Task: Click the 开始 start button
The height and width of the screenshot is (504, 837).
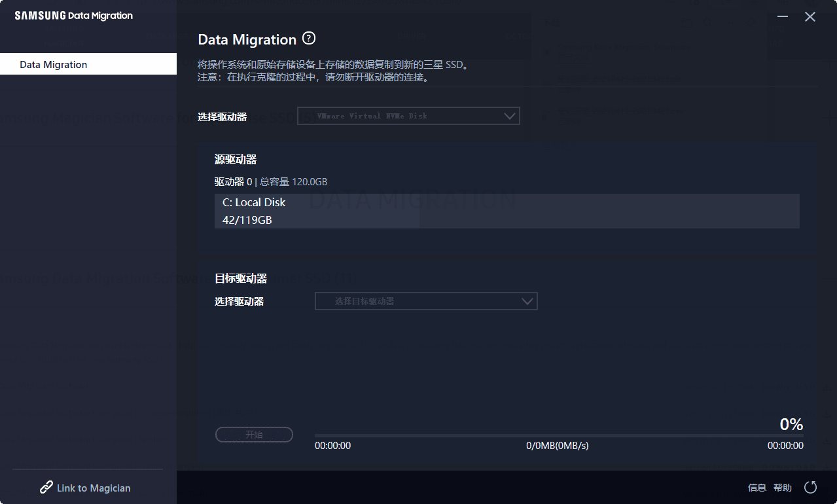Action: (254, 434)
